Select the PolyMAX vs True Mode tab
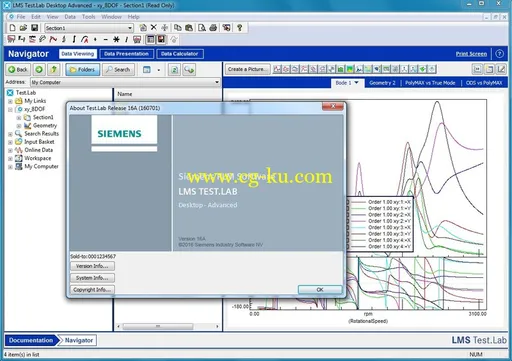Viewport: 512px width, 361px height. 430,83
